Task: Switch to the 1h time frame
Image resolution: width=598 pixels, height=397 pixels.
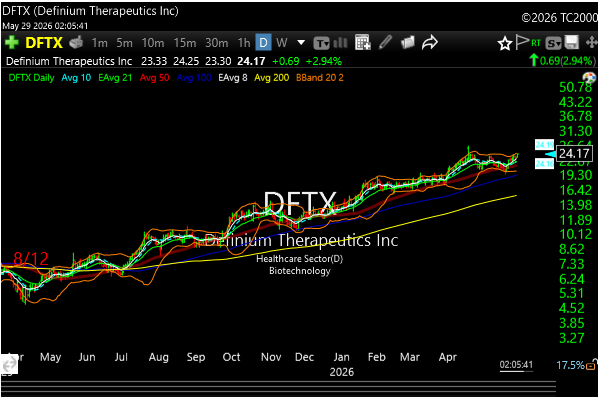Action: click(244, 43)
